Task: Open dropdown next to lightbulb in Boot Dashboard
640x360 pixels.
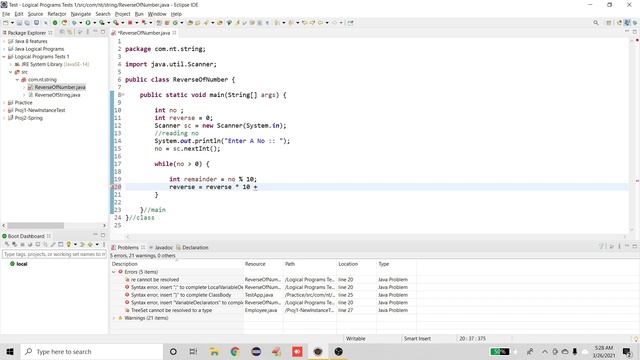Action: pos(75,244)
